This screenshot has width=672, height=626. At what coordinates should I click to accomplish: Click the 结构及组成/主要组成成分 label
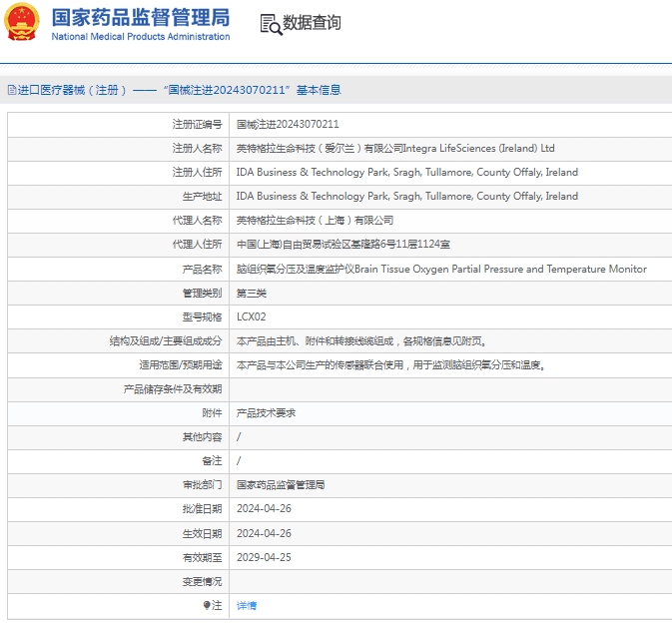click(166, 341)
